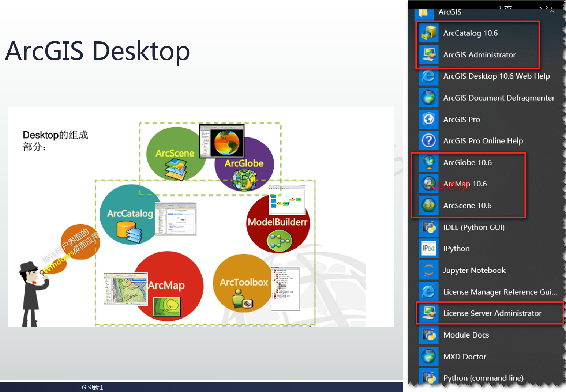The height and width of the screenshot is (392, 566).
Task: Click the ArcGIS Desktop slide title
Action: tap(97, 51)
